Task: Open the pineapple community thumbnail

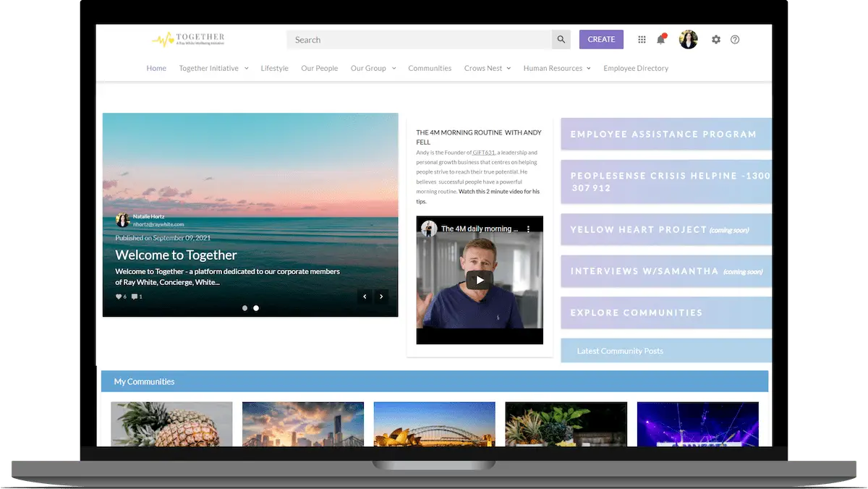Action: point(171,424)
